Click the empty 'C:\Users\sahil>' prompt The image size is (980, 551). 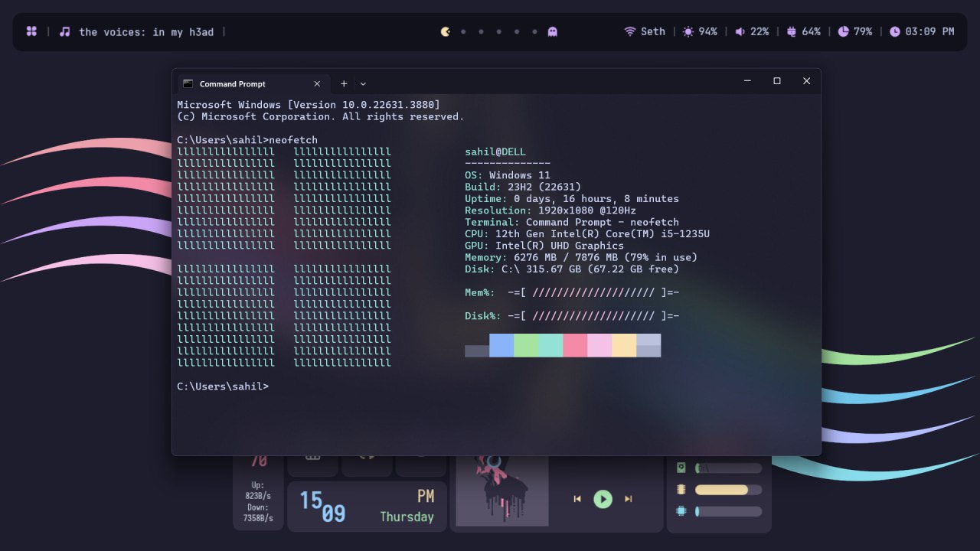pos(223,386)
